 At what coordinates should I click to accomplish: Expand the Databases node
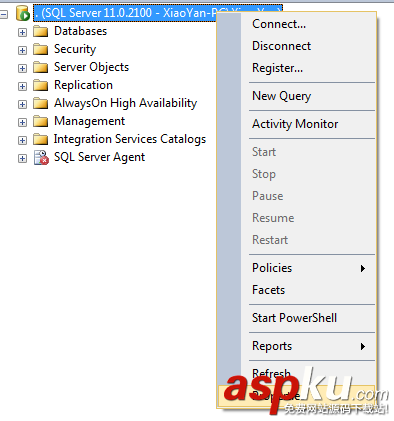22,32
